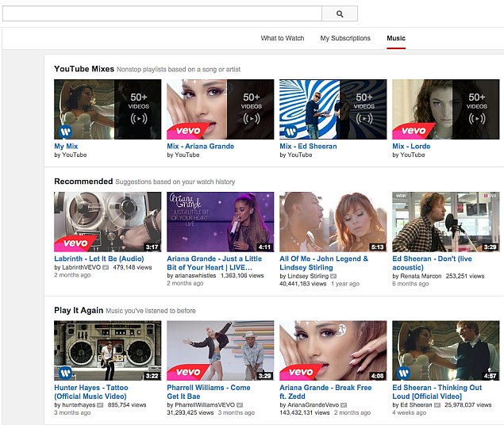Click the Warner logo on Ed Sheeran mix
Viewport: 504px width, 425px height.
291,131
